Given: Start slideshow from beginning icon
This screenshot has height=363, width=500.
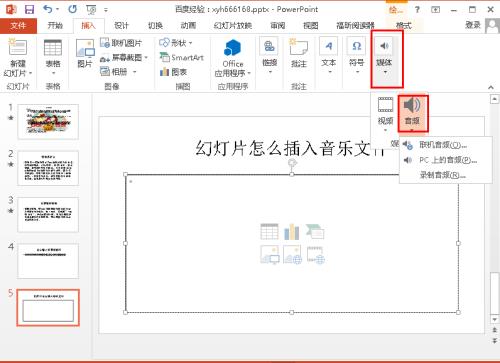Looking at the screenshot, I should 91,10.
